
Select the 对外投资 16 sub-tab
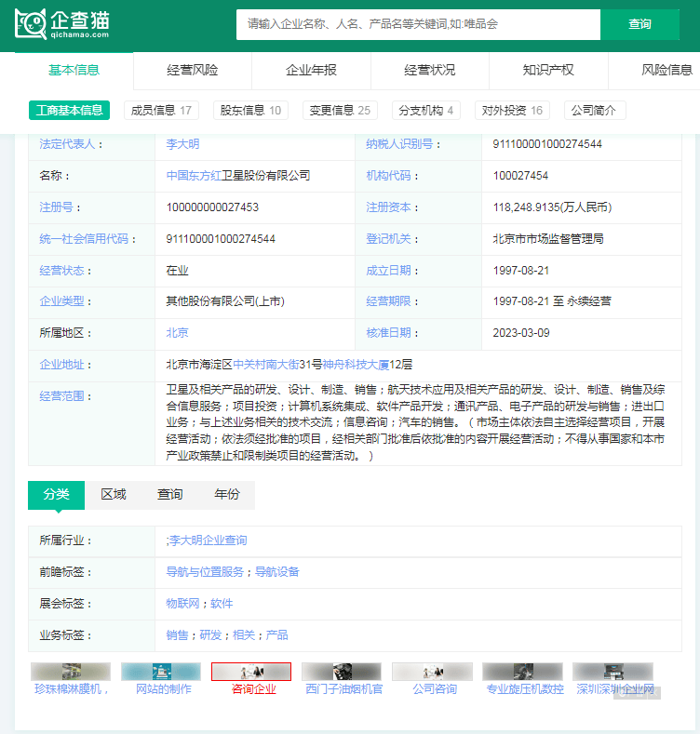pos(512,111)
